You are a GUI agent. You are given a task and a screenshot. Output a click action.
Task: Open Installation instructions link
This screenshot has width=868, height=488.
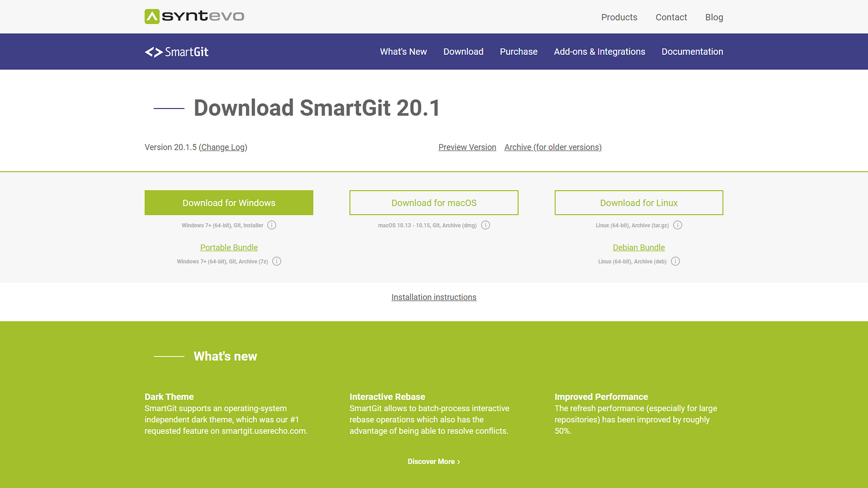point(434,297)
